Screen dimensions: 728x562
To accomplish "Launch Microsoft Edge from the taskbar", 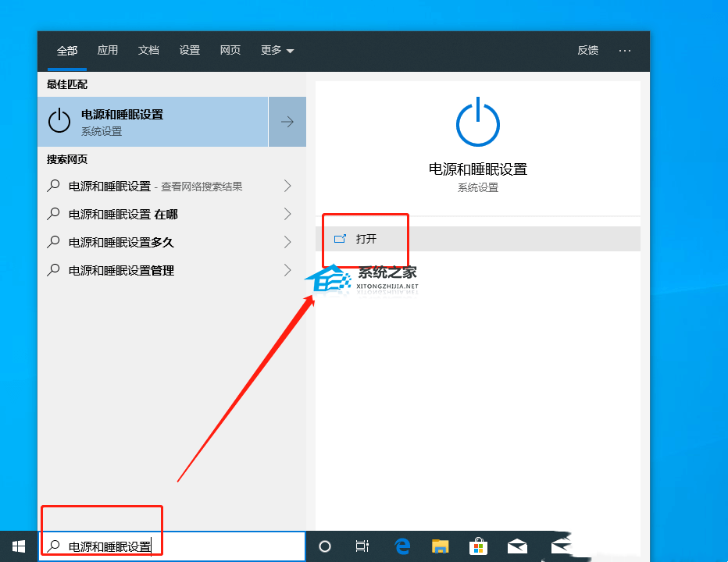I will click(402, 546).
